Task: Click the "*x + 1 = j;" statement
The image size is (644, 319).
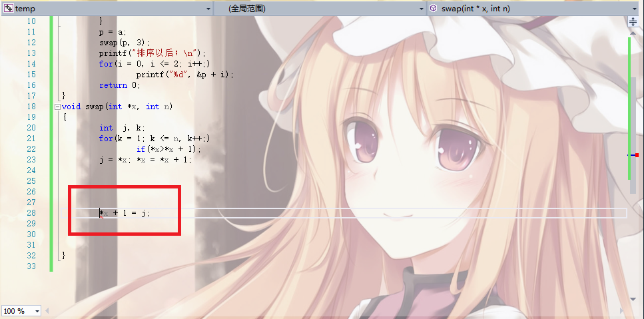Action: [x=125, y=213]
